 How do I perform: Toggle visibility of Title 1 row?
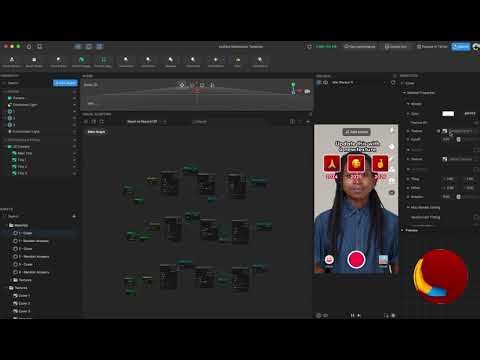click(x=74, y=160)
